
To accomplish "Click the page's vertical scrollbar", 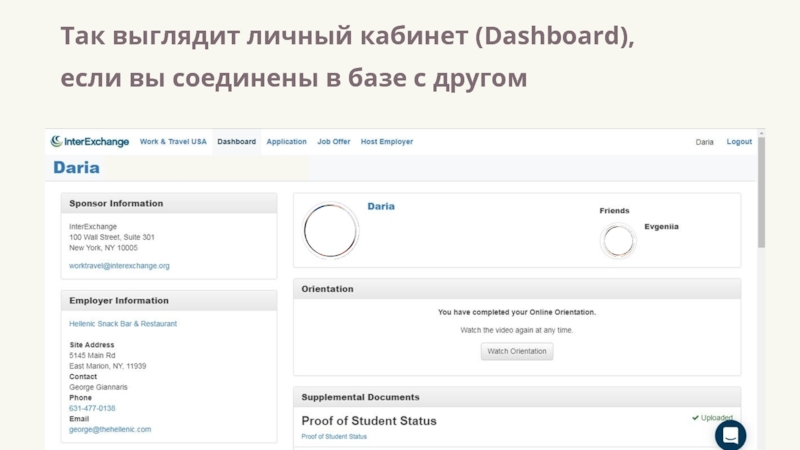I will pyautogui.click(x=760, y=200).
